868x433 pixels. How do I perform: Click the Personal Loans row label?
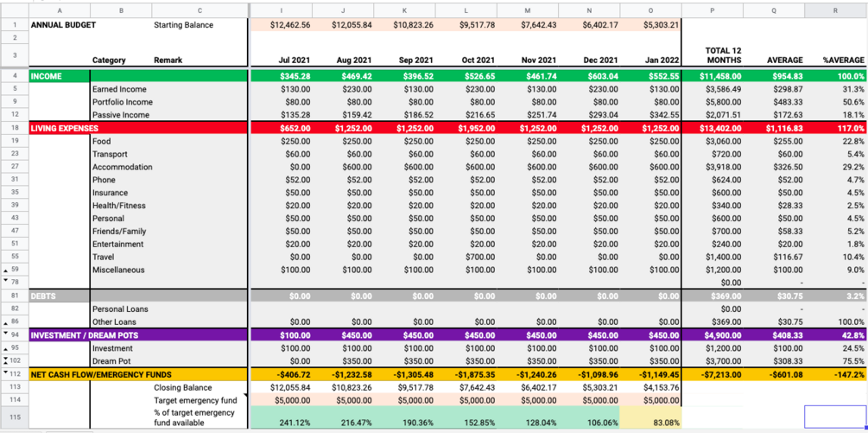tap(121, 309)
